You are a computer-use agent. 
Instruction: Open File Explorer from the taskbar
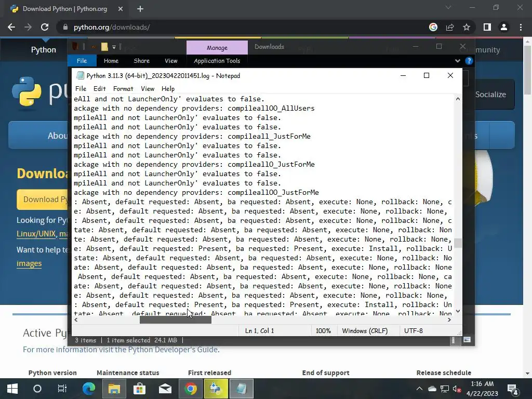pyautogui.click(x=114, y=389)
